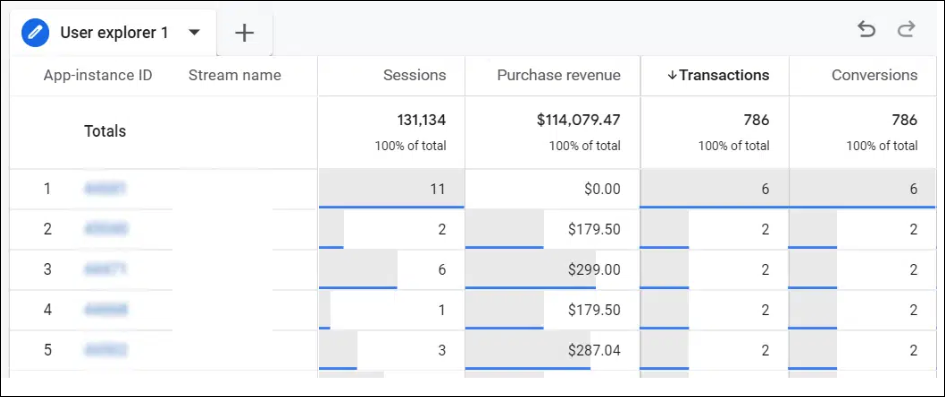
Task: Open the User explorer 1 tab dropdown arrow
Action: 194,33
